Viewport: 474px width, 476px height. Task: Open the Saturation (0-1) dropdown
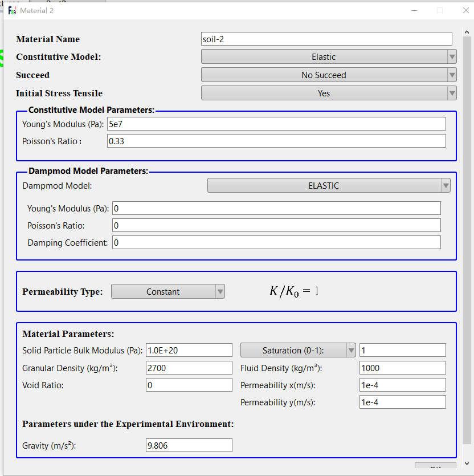298,351
